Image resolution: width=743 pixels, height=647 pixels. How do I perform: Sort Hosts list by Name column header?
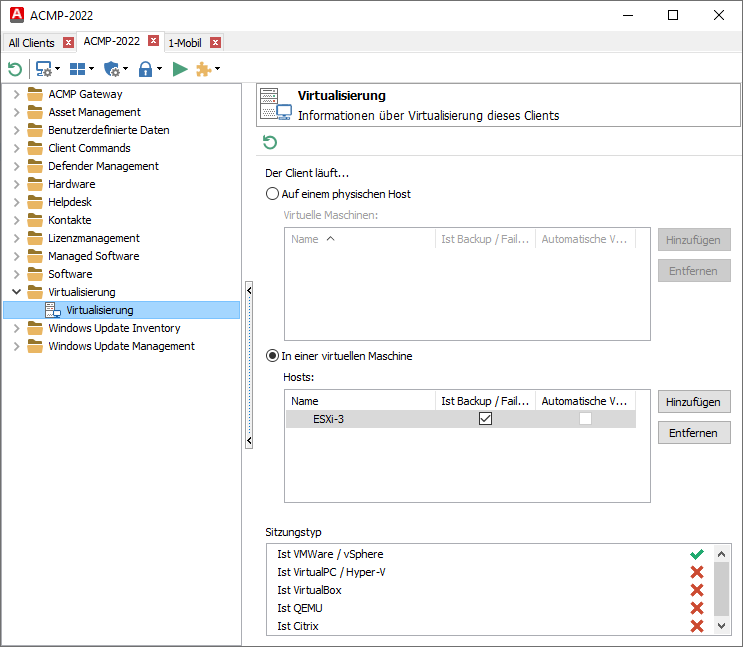pyautogui.click(x=361, y=401)
